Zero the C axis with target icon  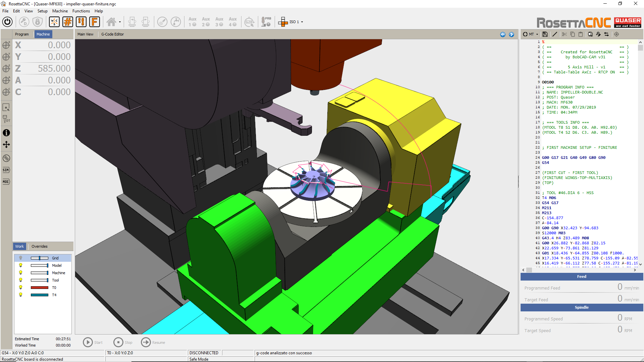pos(6,92)
